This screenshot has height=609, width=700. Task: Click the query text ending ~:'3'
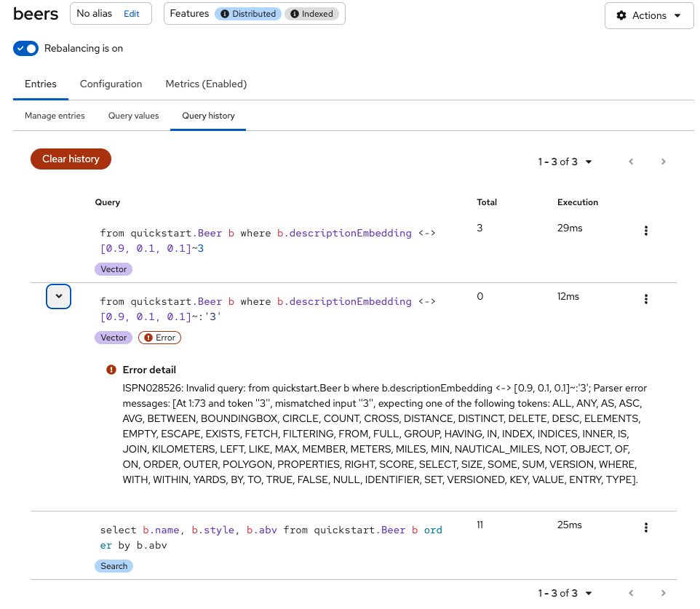coord(268,309)
